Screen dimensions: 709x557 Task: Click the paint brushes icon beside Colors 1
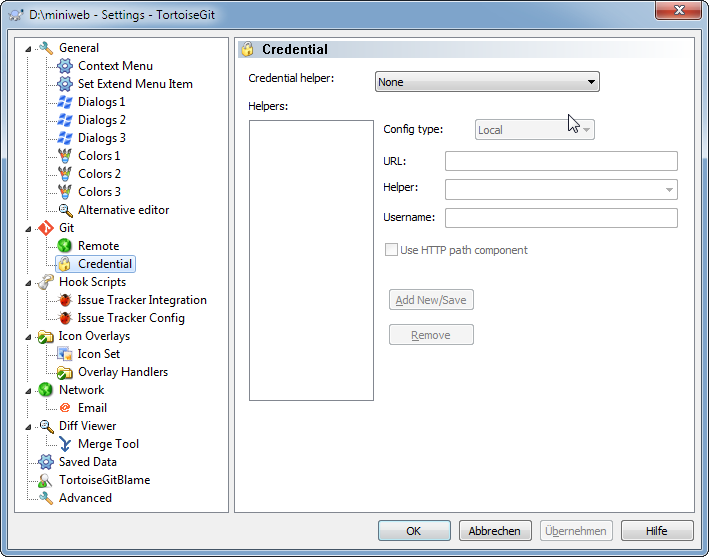pyautogui.click(x=65, y=156)
